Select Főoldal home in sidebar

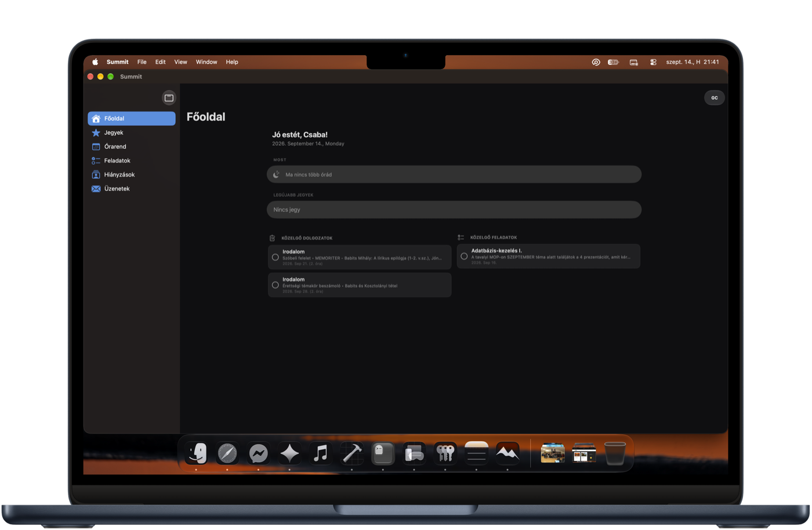(131, 118)
